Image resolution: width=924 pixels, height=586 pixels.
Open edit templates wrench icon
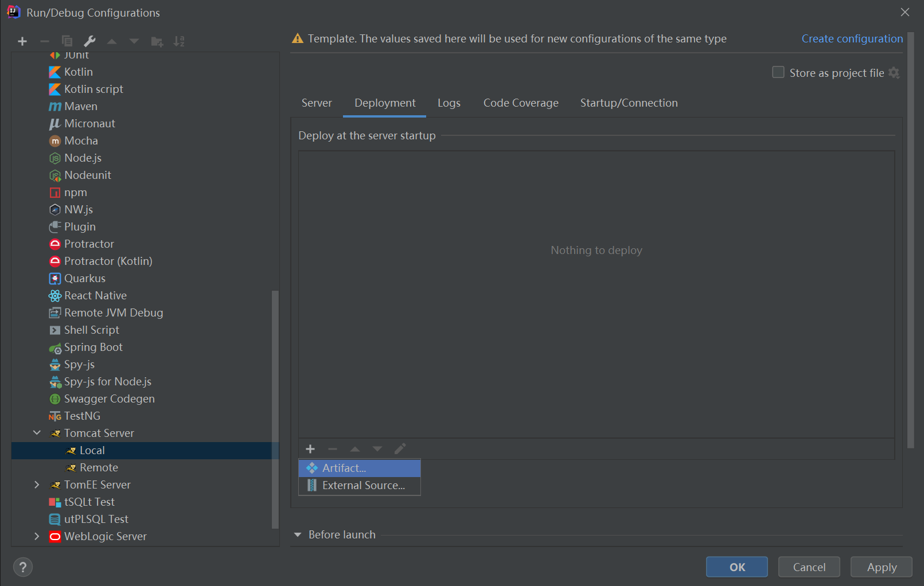pos(89,41)
